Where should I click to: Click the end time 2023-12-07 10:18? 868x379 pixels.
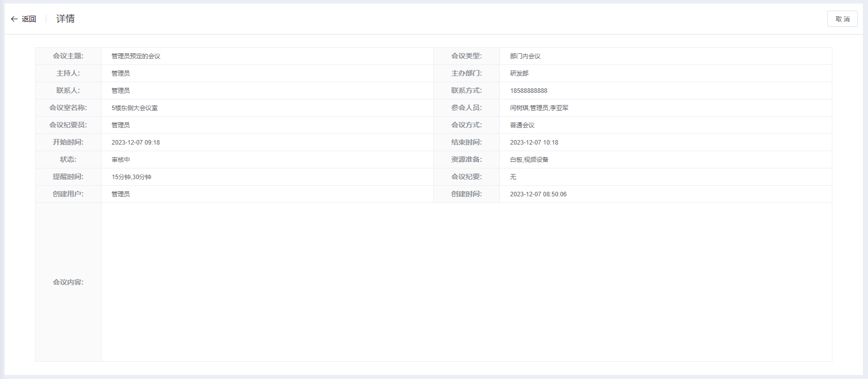(534, 143)
